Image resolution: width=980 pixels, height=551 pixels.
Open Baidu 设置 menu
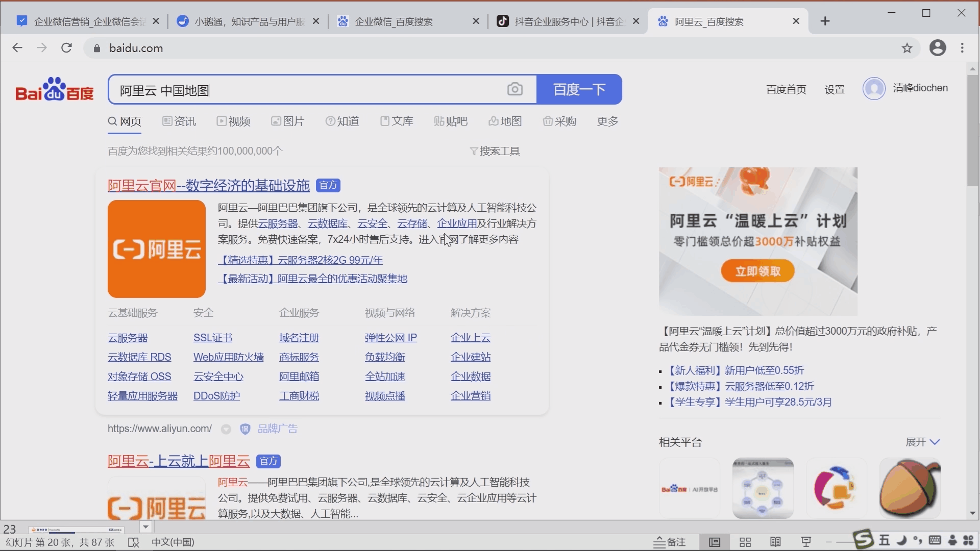click(835, 89)
